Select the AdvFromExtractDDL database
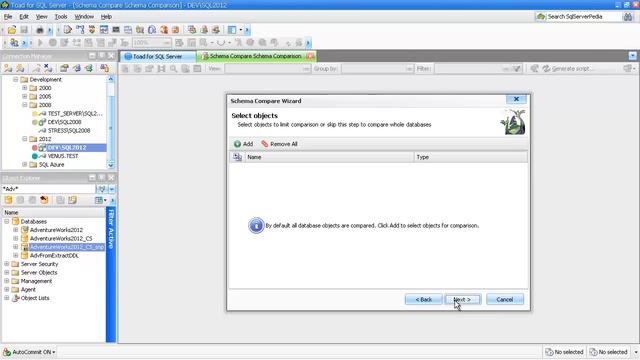Viewport: 640px width, 360px height. pos(54,256)
